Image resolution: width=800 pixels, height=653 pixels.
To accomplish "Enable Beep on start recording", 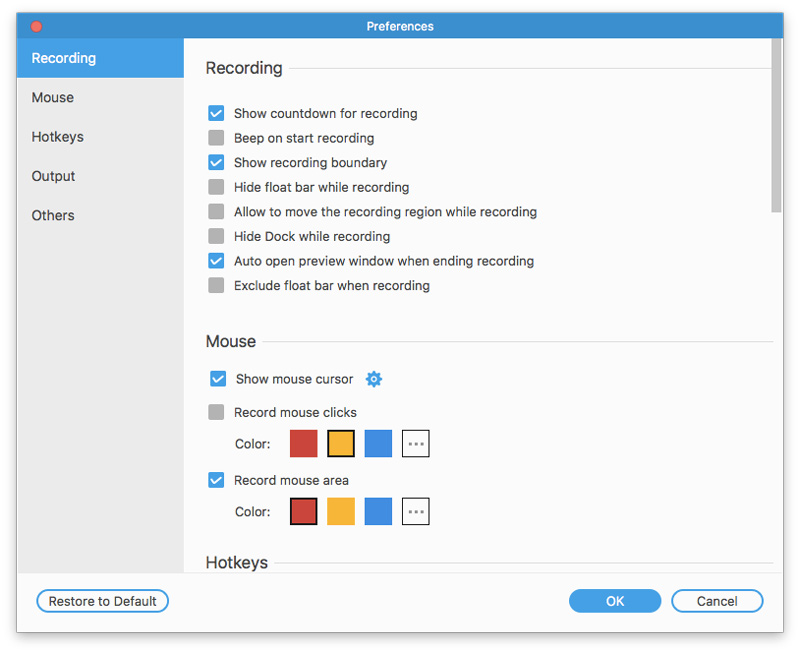I will click(216, 138).
